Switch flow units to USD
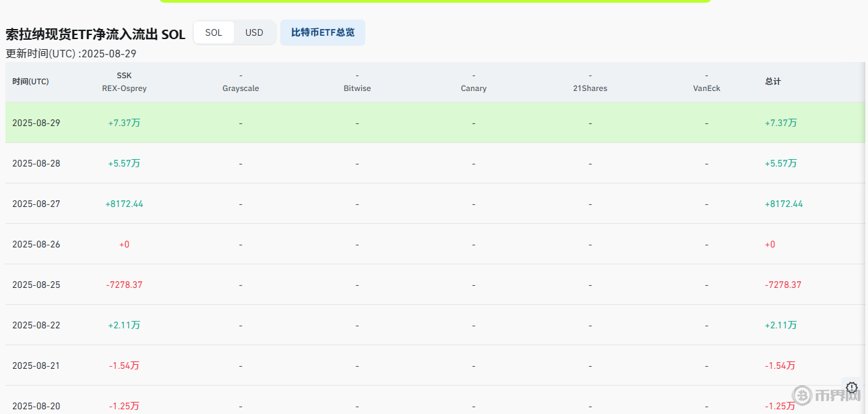The height and width of the screenshot is (414, 868). pos(254,32)
